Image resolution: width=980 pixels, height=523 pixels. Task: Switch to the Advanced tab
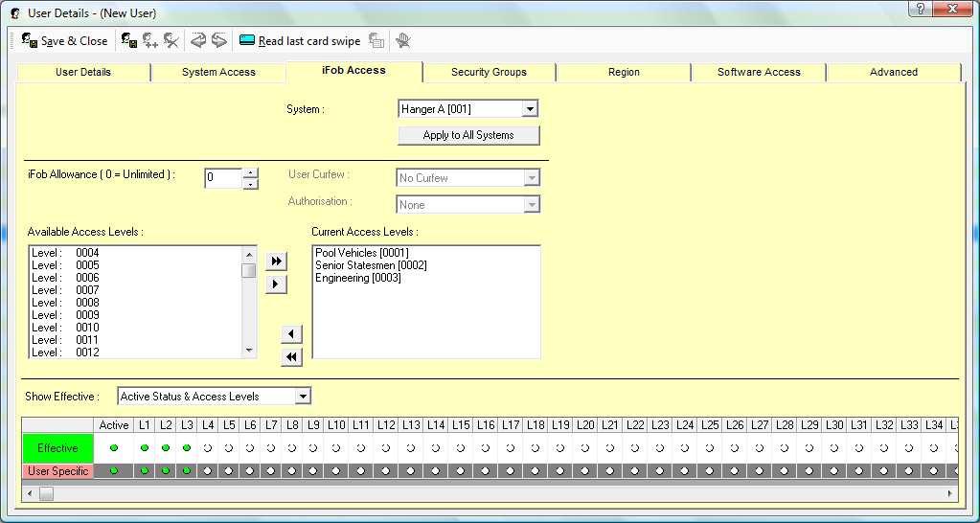click(x=894, y=72)
